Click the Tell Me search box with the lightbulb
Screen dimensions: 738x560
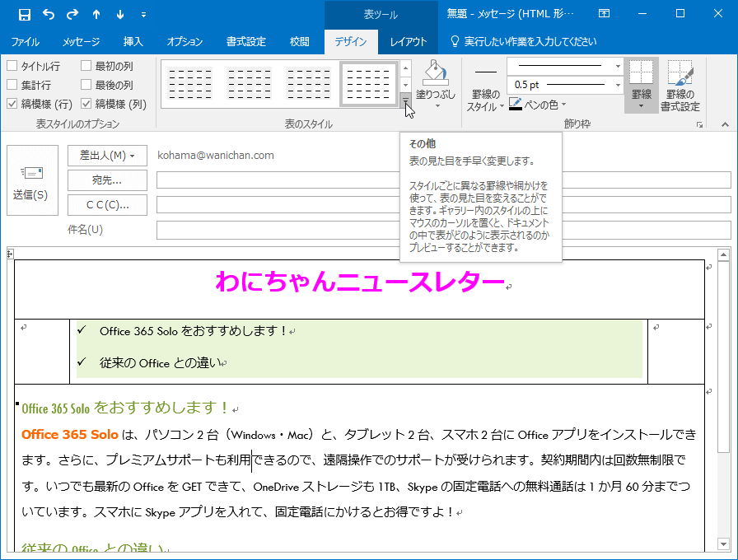pyautogui.click(x=523, y=41)
